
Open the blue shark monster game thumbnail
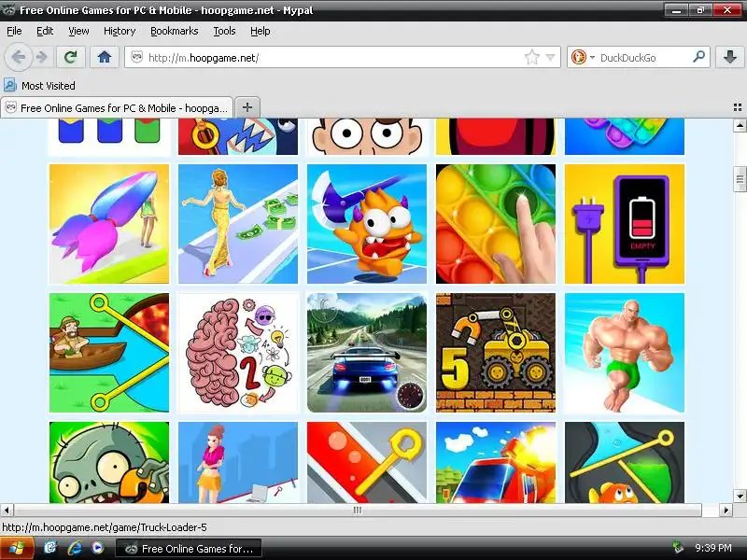pyautogui.click(x=238, y=136)
